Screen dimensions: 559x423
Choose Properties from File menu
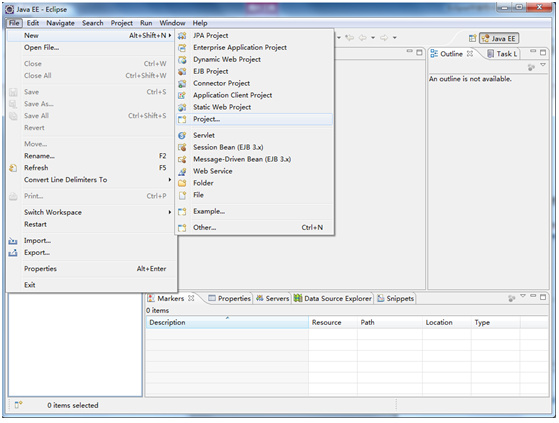[x=92, y=269]
